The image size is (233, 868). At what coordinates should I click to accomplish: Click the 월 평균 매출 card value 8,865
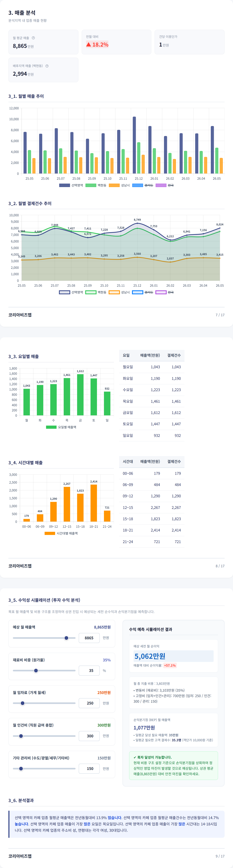20,46
